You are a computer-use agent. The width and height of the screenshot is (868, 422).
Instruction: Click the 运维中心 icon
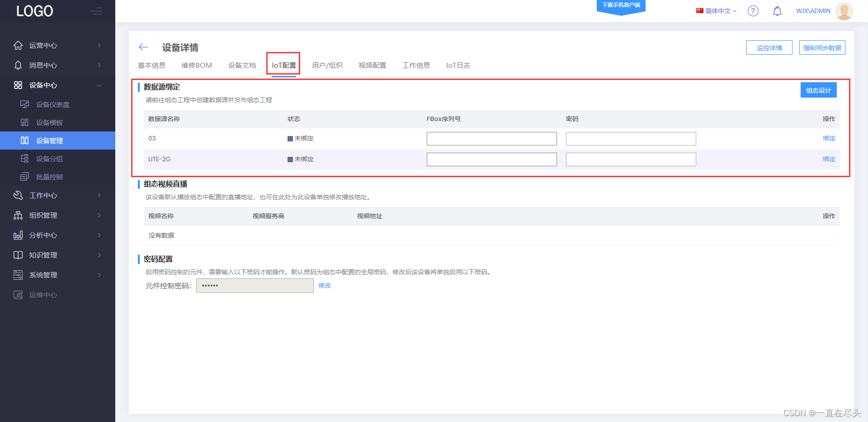click(18, 295)
